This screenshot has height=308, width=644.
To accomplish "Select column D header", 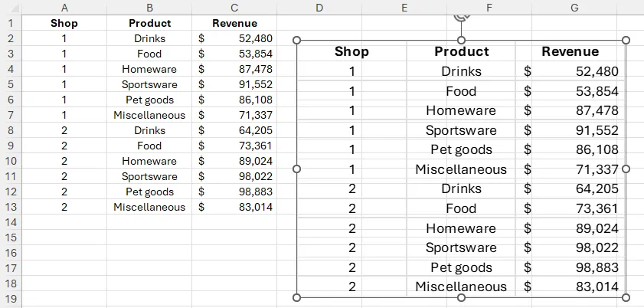I will 319,8.
